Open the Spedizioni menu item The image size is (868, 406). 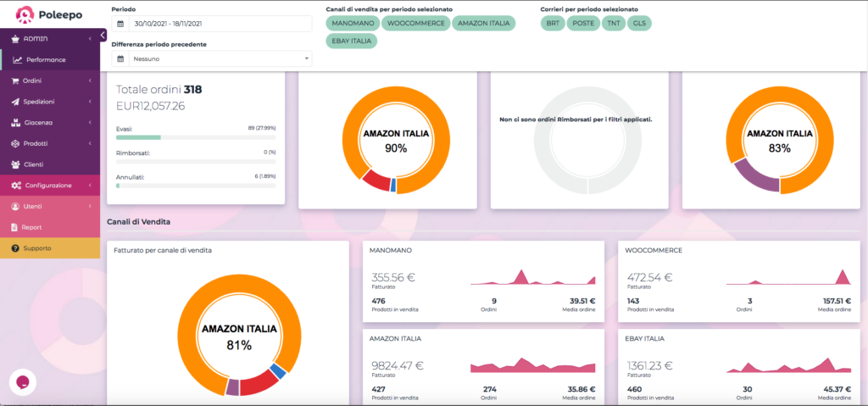click(50, 102)
